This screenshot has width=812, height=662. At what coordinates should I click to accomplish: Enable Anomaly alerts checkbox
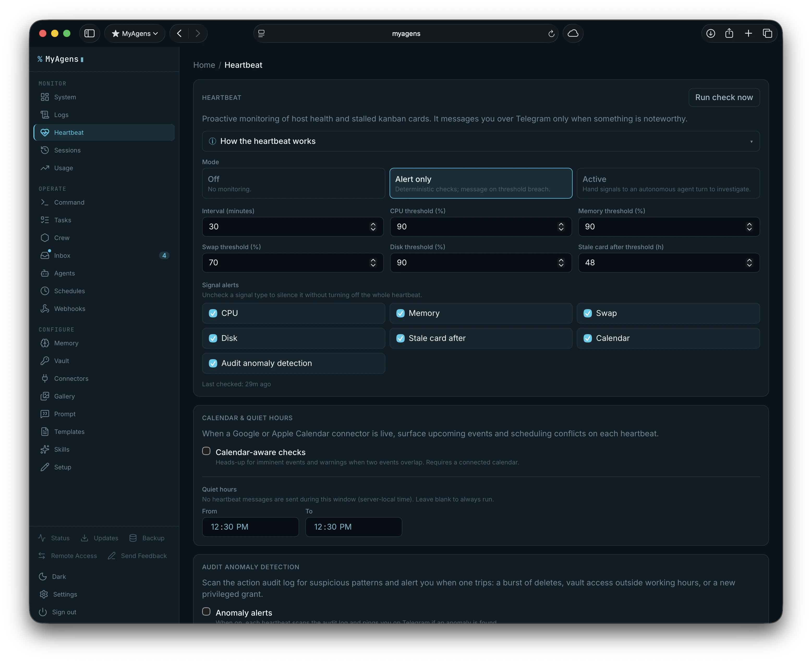point(207,612)
